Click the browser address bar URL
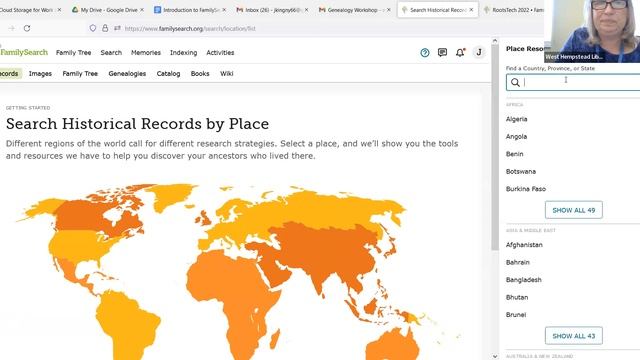The height and width of the screenshot is (360, 640). [x=190, y=29]
